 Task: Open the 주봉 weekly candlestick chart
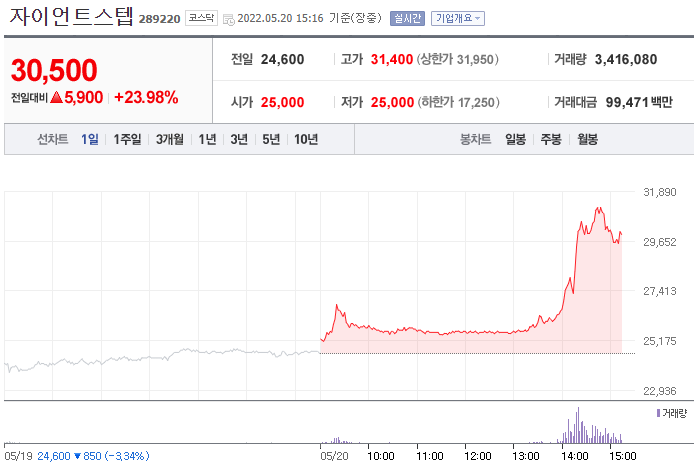(551, 139)
